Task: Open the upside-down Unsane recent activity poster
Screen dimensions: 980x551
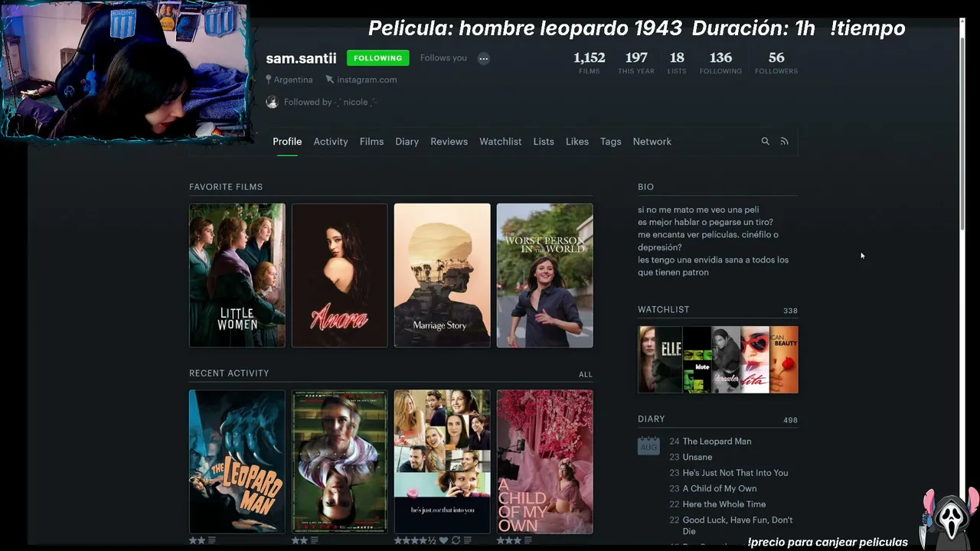Action: tap(340, 461)
